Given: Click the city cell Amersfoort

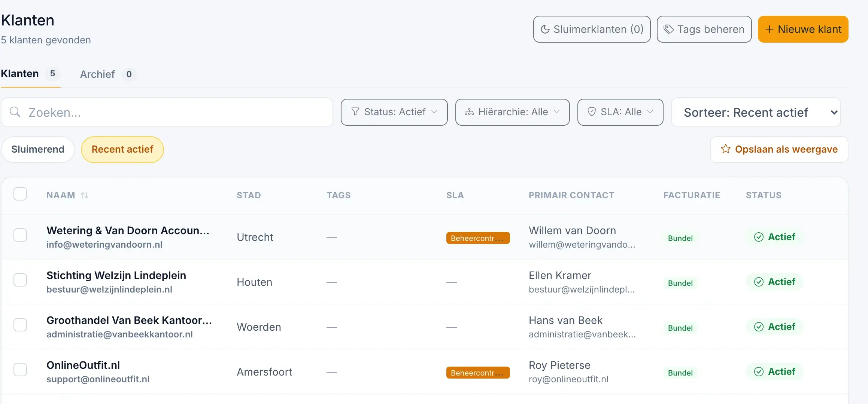Looking at the screenshot, I should tap(264, 372).
